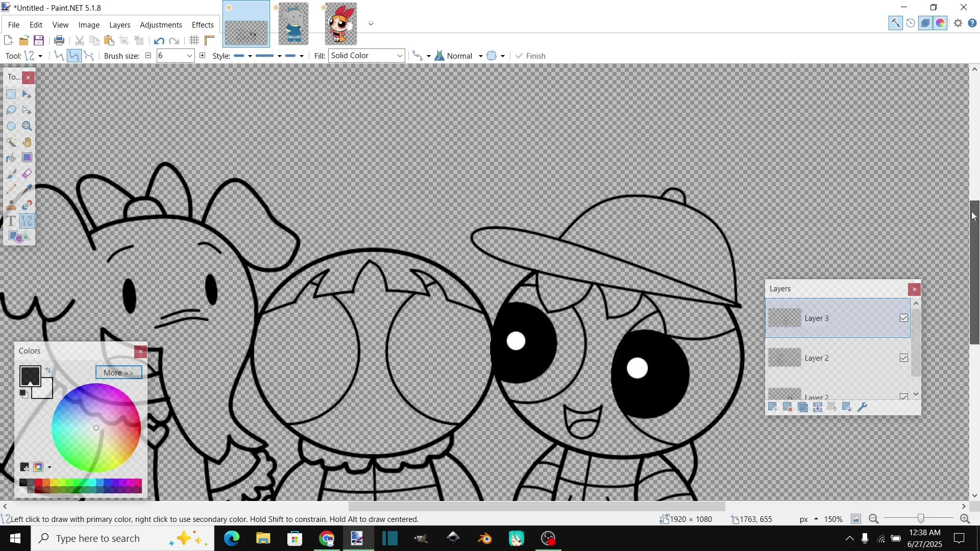The height and width of the screenshot is (551, 980).
Task: Select the Pan hand tool
Action: tap(27, 142)
